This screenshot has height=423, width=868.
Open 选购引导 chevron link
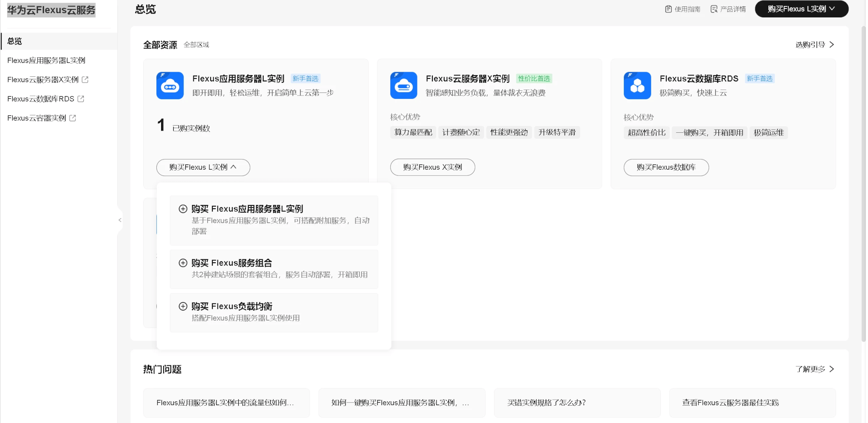point(815,45)
